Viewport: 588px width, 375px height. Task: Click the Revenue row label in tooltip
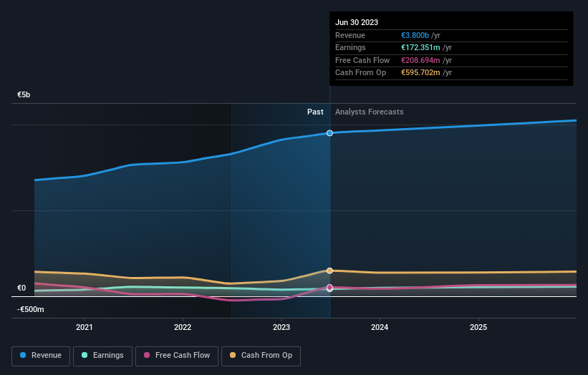[x=350, y=35]
